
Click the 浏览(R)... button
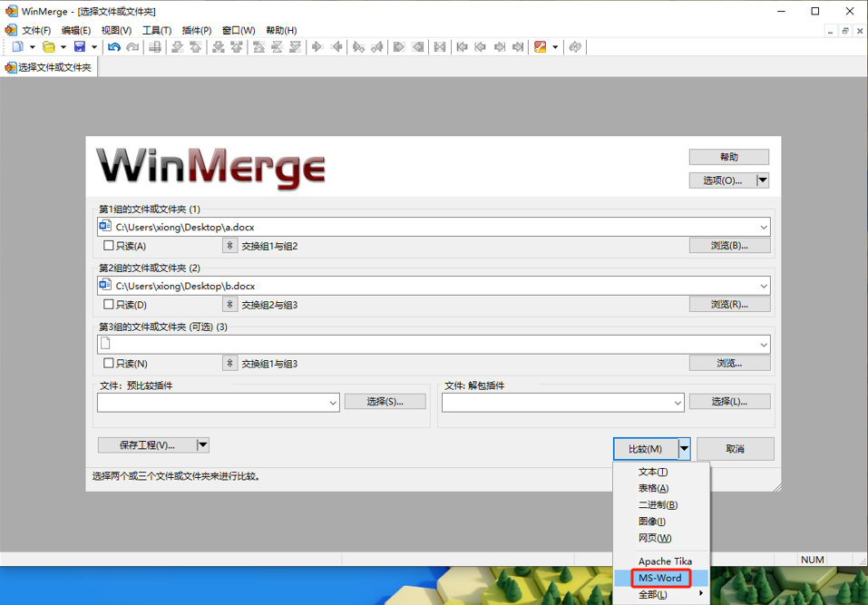click(729, 305)
